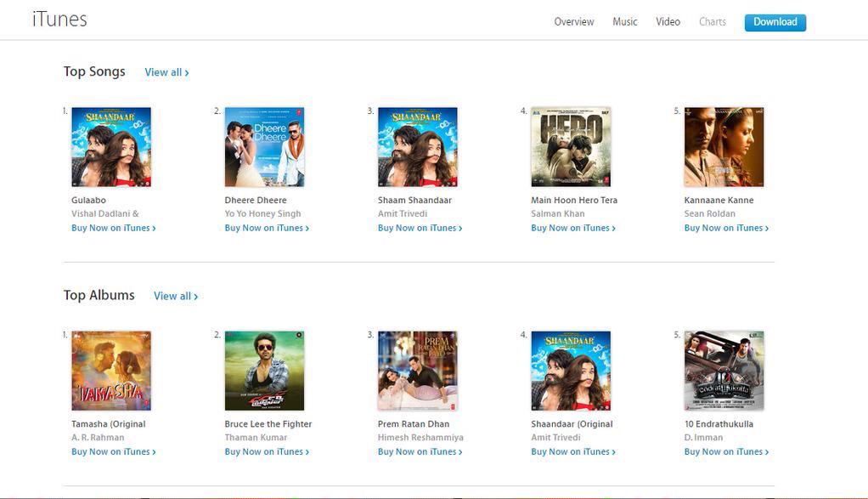Select artist text Sean Roldan
The width and height of the screenshot is (868, 499).
click(x=710, y=213)
